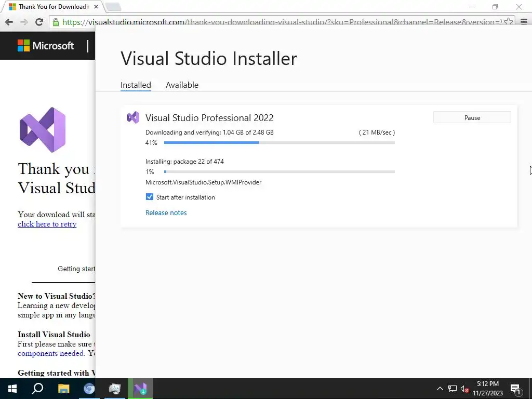Open File Explorer from taskbar
Image resolution: width=532 pixels, height=399 pixels.
[63, 389]
